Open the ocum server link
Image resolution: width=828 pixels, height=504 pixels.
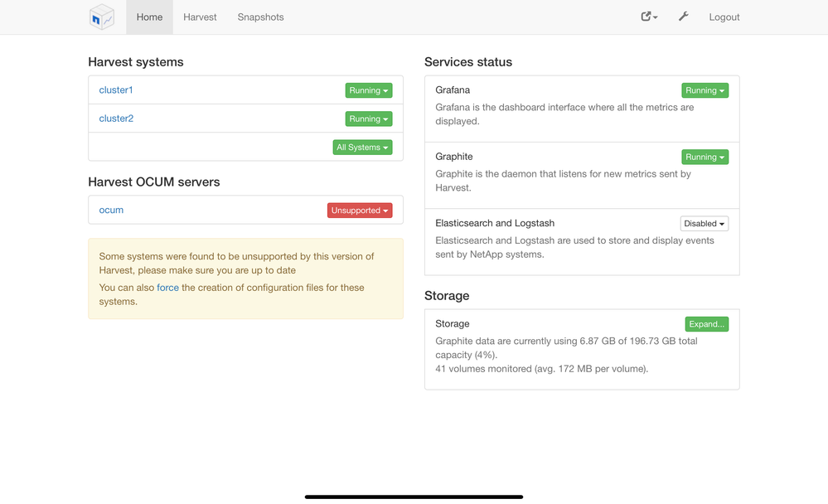click(111, 210)
